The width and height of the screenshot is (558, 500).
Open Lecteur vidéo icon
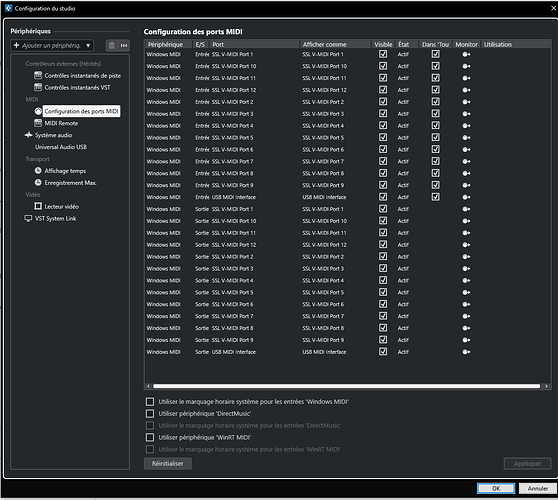click(x=38, y=206)
